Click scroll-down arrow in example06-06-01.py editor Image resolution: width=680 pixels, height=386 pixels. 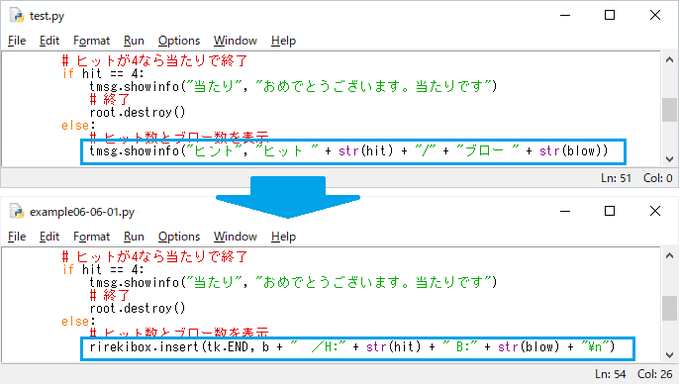click(670, 355)
